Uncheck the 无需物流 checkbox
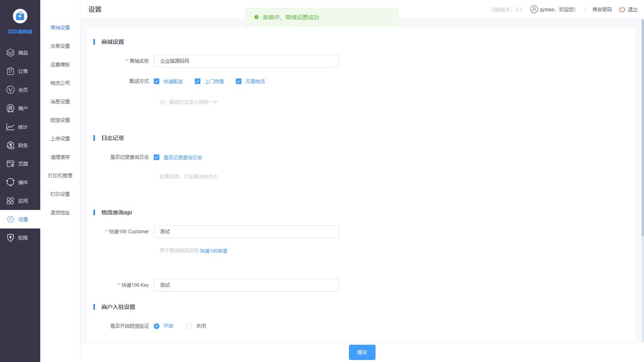644x362 pixels. 239,81
